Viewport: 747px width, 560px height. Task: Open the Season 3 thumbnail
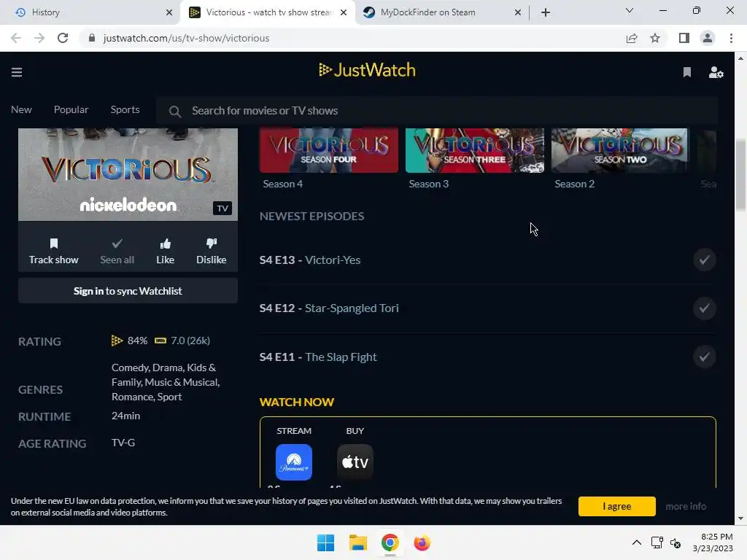click(474, 150)
